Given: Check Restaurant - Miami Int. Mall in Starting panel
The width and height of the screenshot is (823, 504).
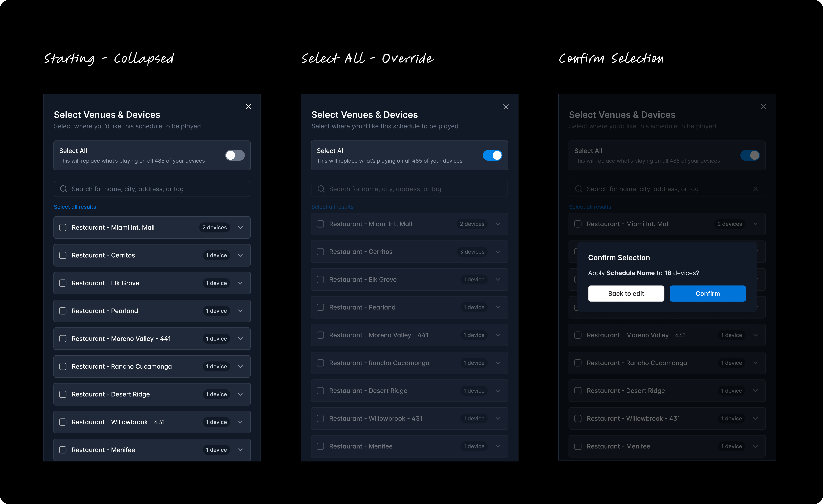Looking at the screenshot, I should tap(63, 228).
